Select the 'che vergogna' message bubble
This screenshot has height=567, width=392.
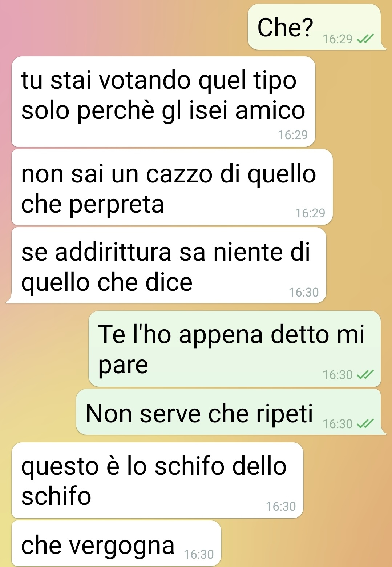click(x=116, y=544)
